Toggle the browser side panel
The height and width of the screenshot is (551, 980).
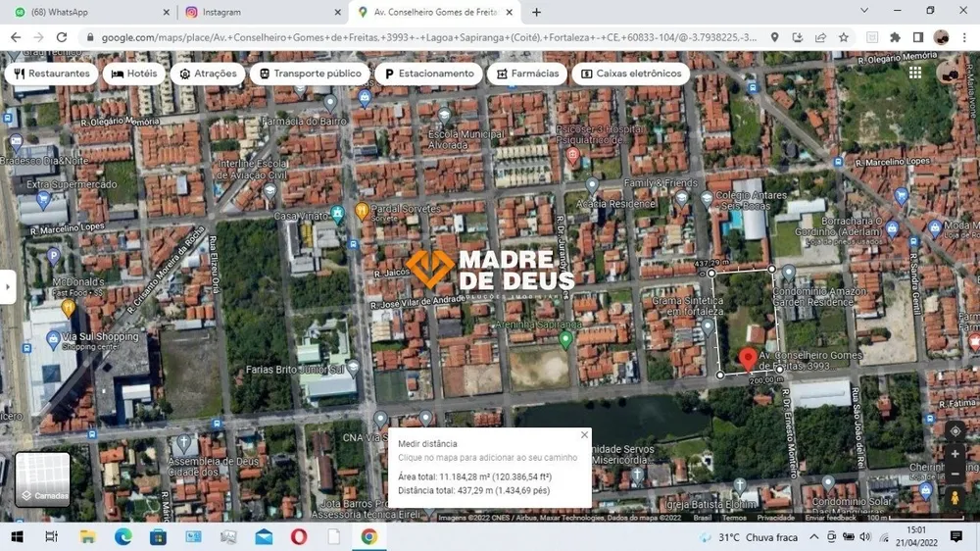click(918, 37)
